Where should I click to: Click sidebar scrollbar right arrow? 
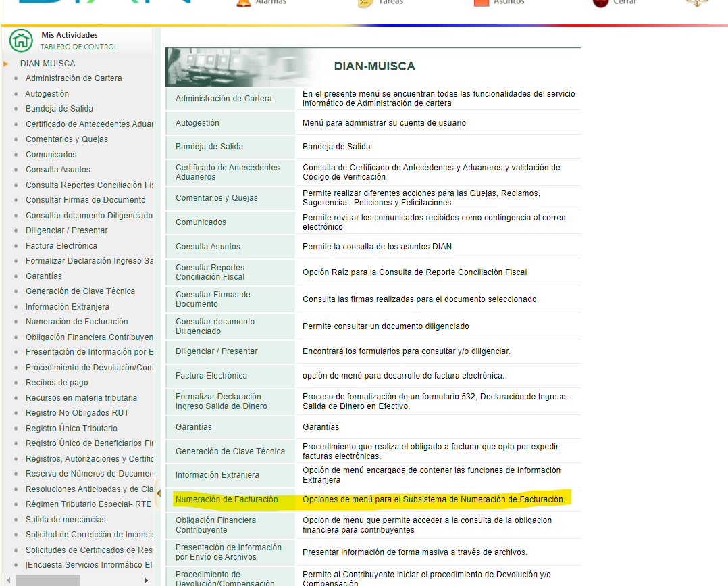coord(146,580)
